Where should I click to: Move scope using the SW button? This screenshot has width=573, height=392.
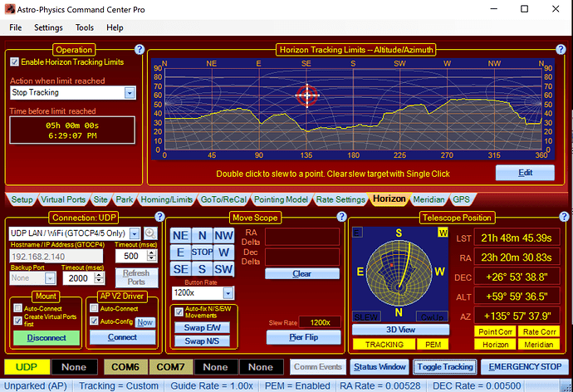coord(223,269)
